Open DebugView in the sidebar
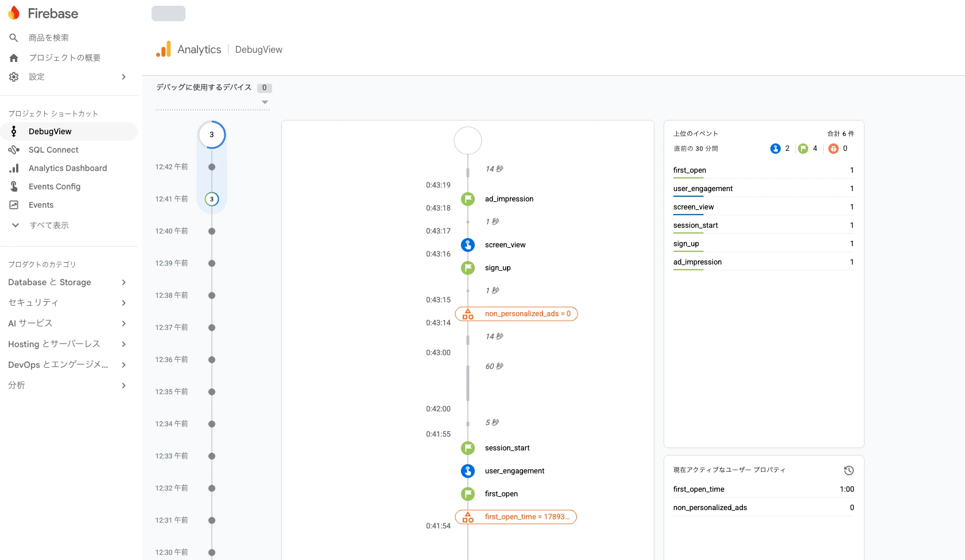The image size is (965, 560). (69, 131)
